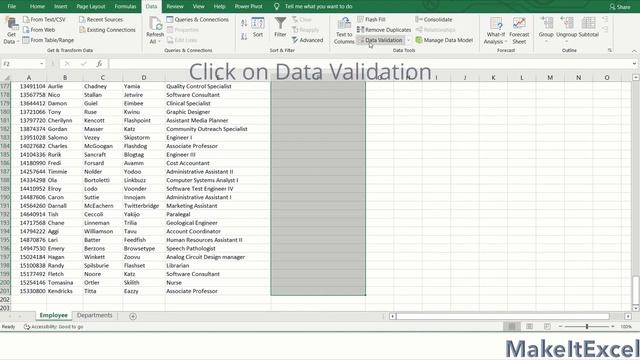Select cell containing Twitterbridge
The image size is (640, 360).
click(144, 206)
